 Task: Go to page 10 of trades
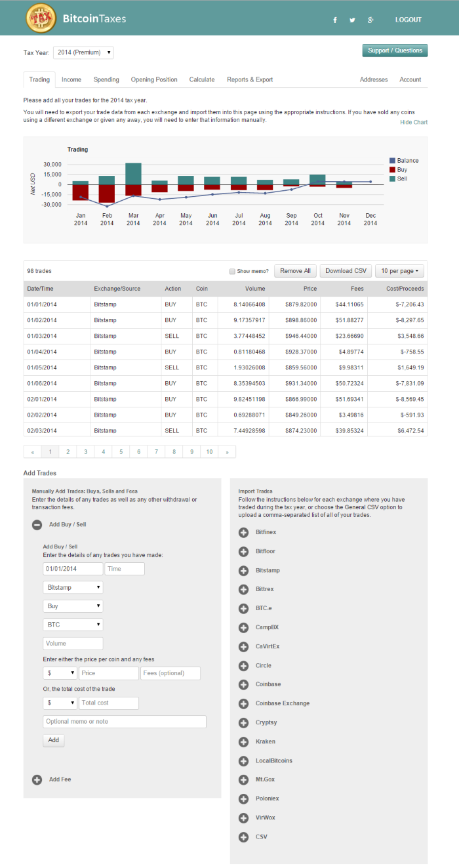pos(209,452)
